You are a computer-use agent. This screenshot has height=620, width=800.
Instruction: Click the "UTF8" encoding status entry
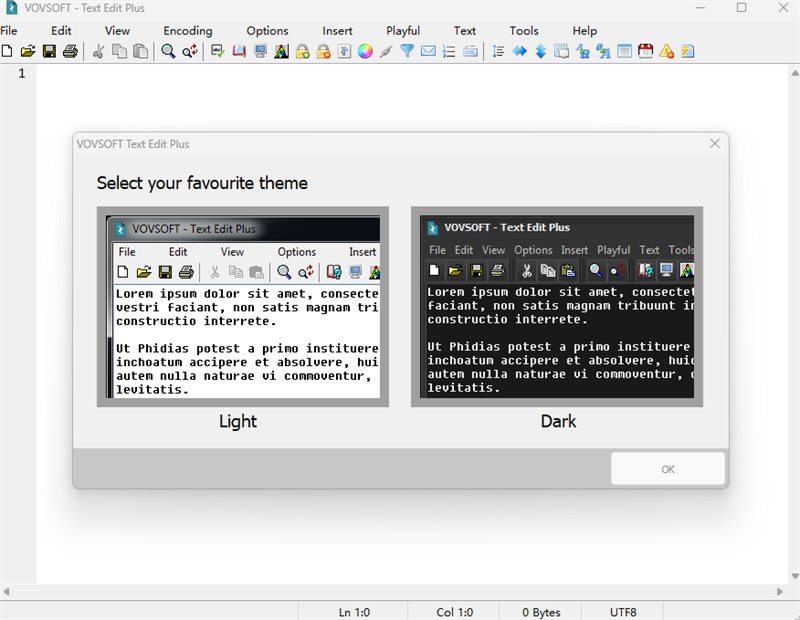(623, 612)
